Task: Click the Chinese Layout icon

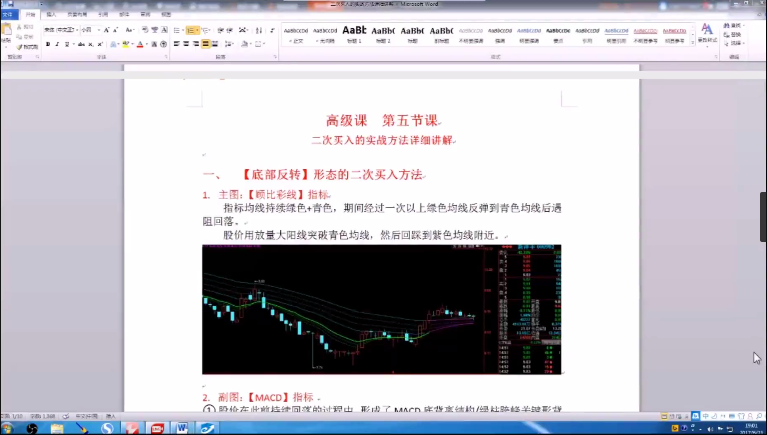Action: (x=243, y=30)
